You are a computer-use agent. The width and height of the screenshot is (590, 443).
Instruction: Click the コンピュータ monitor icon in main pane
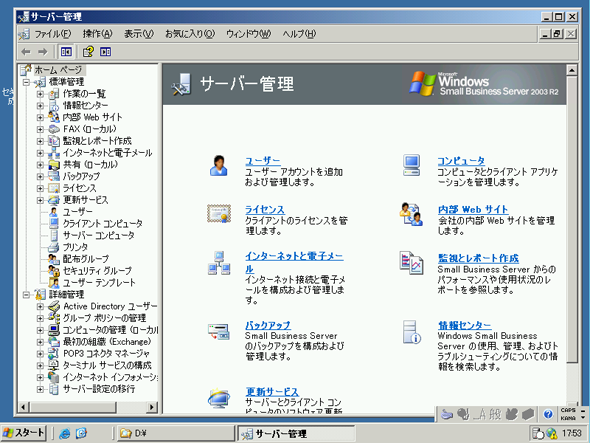click(411, 165)
